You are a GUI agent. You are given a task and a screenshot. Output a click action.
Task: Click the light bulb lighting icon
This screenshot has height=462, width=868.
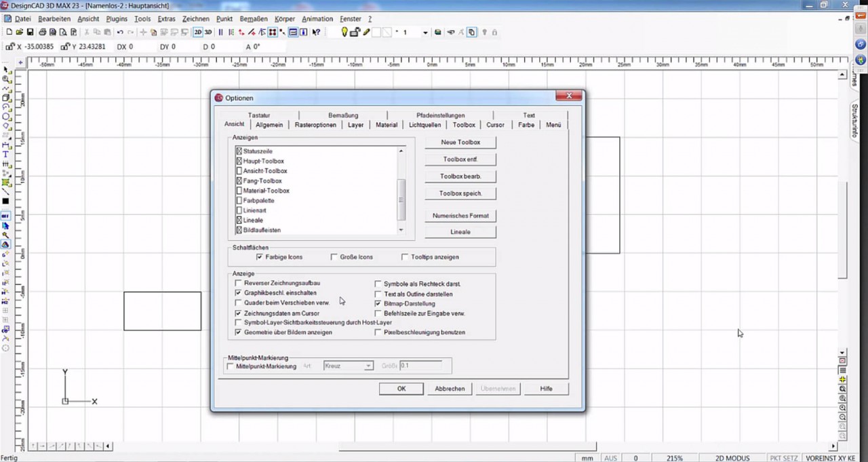[344, 32]
